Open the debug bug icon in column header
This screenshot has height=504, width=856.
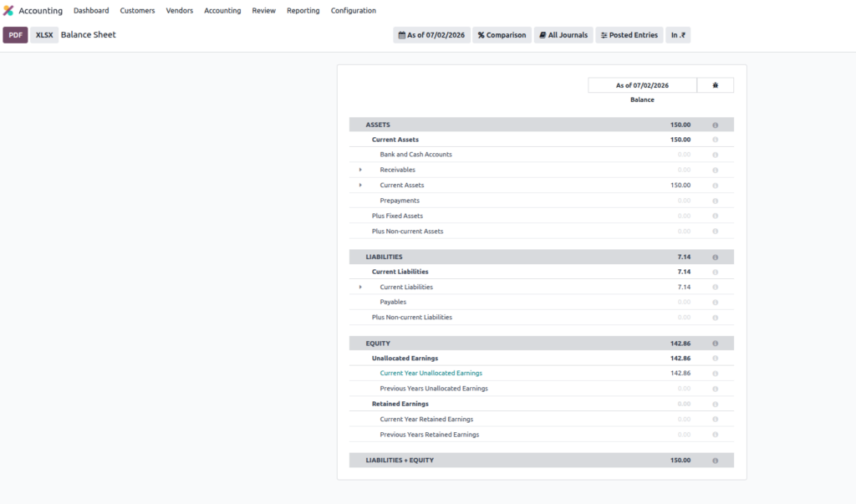tap(716, 85)
